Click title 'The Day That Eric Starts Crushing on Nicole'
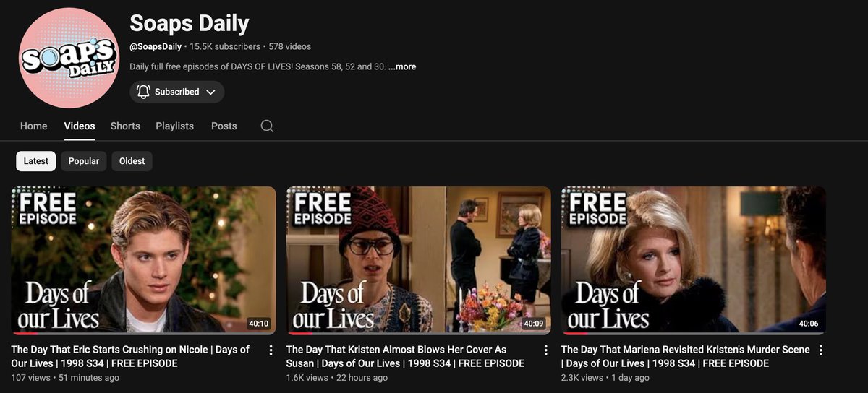 tap(130, 356)
